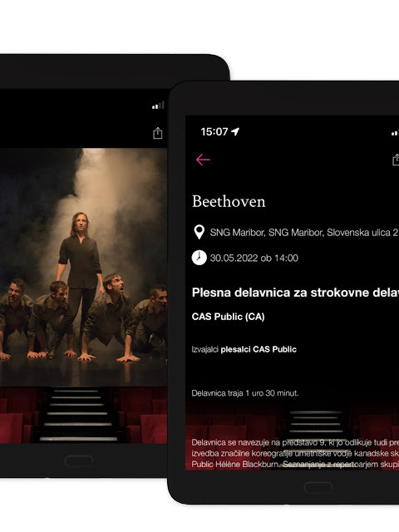399x532 pixels.
Task: Tap location arrow next to 15:07
Action: tap(235, 131)
